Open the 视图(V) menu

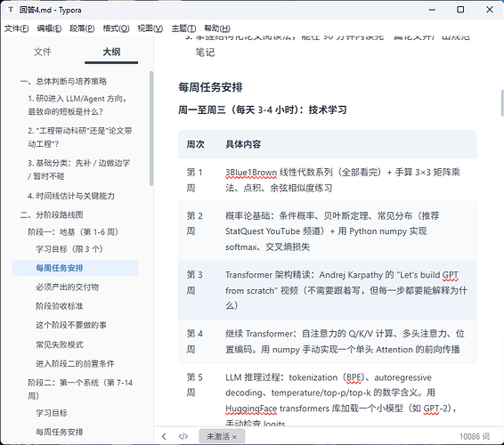click(150, 28)
